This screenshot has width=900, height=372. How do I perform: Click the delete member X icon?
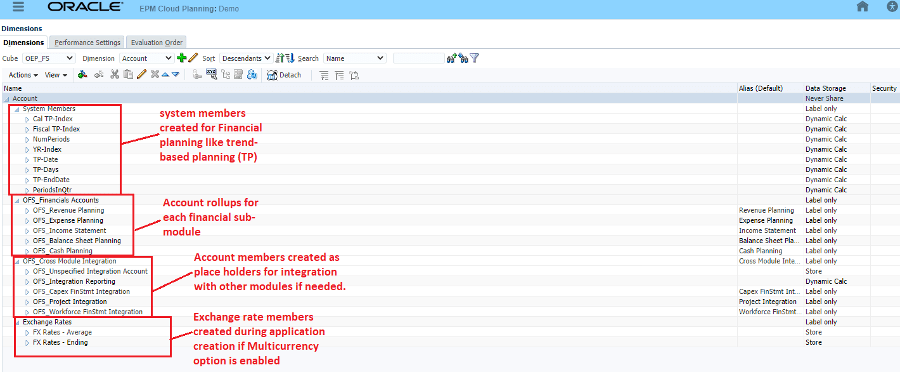click(154, 75)
